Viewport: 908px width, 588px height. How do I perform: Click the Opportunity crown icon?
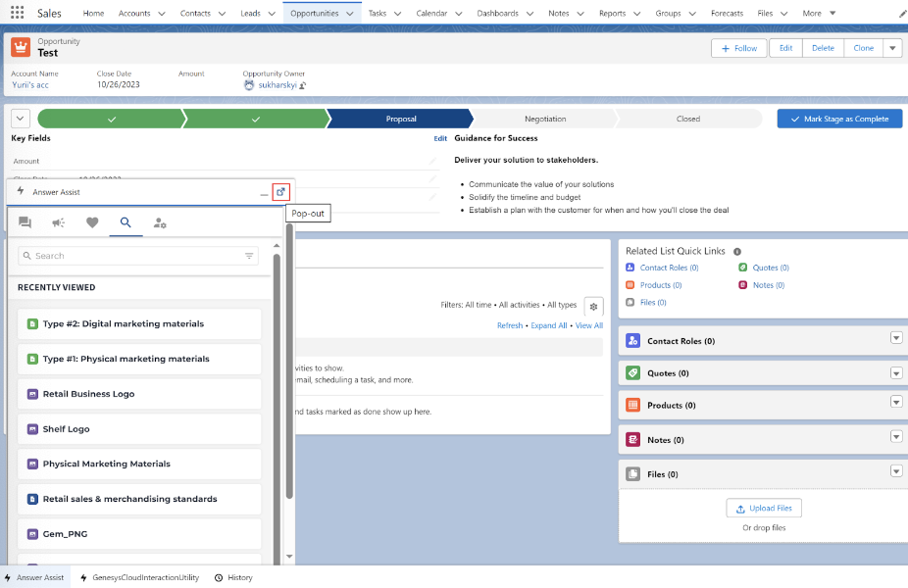pyautogui.click(x=21, y=47)
